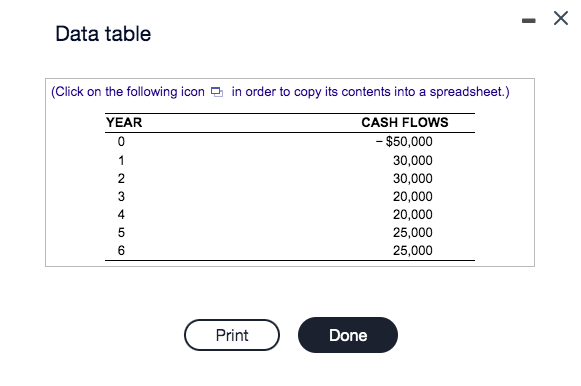Click the Done button

coord(348,335)
